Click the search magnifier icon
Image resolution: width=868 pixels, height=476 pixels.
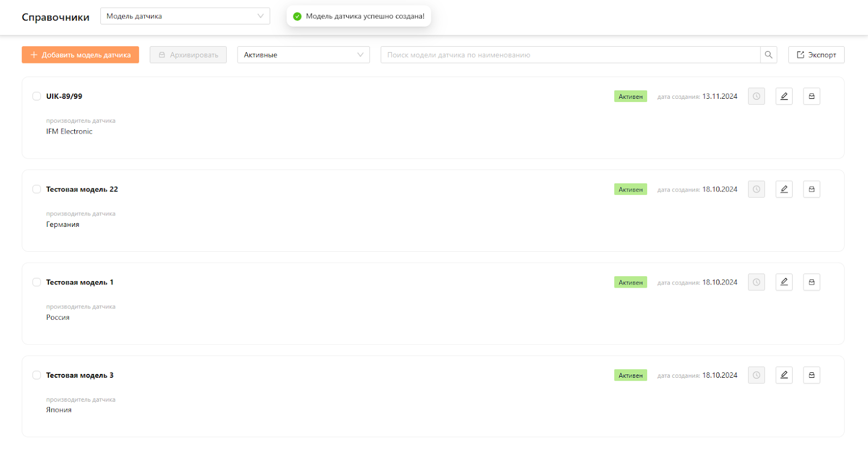click(769, 55)
